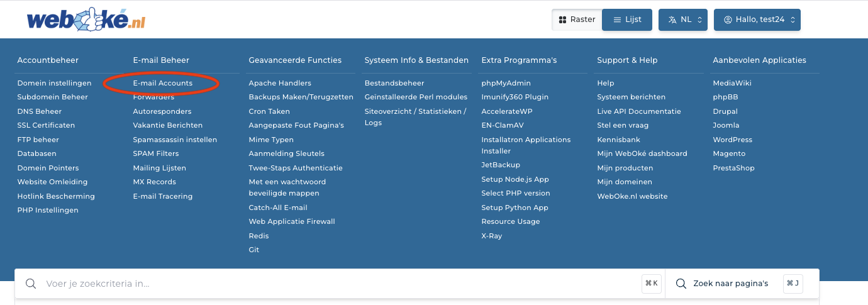Open phpMyAdmin from Extra Programma's
Image resolution: width=868 pixels, height=305 pixels.
point(506,83)
